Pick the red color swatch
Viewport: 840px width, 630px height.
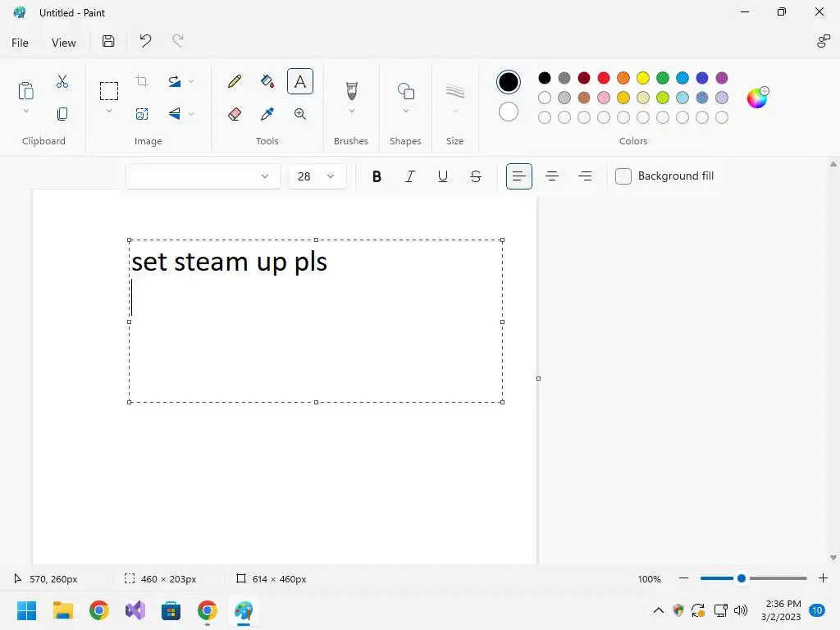[x=604, y=78]
